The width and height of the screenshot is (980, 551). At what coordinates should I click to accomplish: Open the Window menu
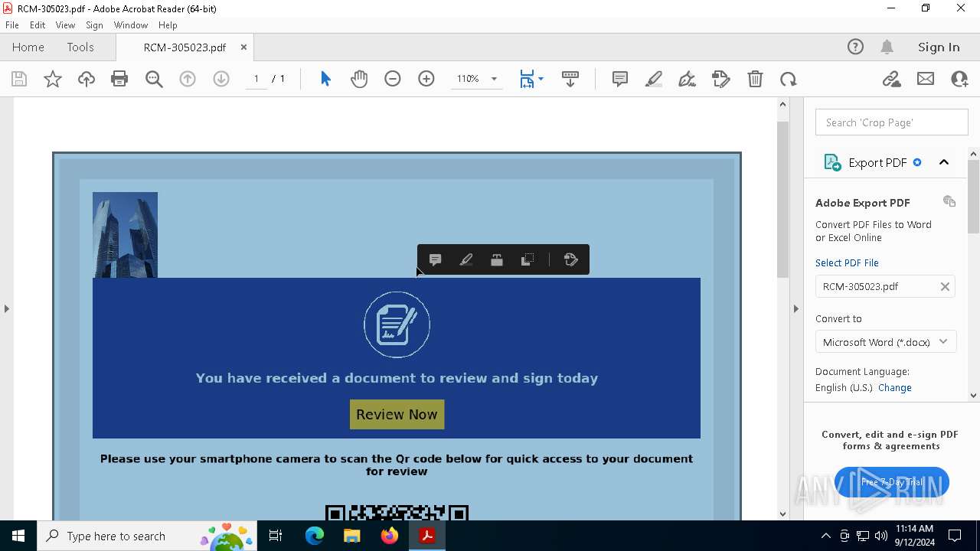click(131, 24)
